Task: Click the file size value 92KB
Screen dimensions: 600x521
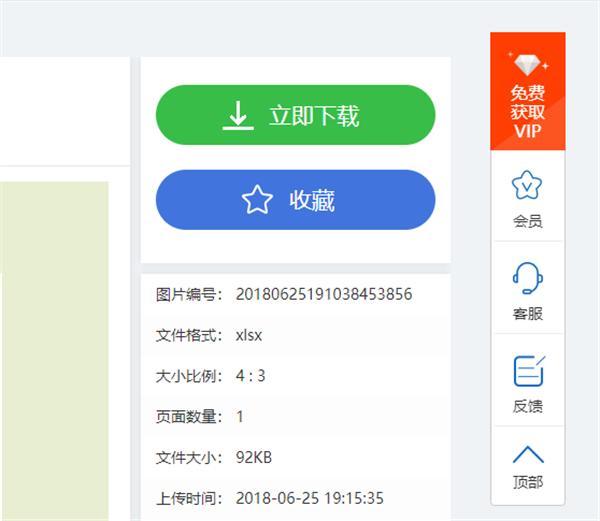Action: pyautogui.click(x=254, y=458)
